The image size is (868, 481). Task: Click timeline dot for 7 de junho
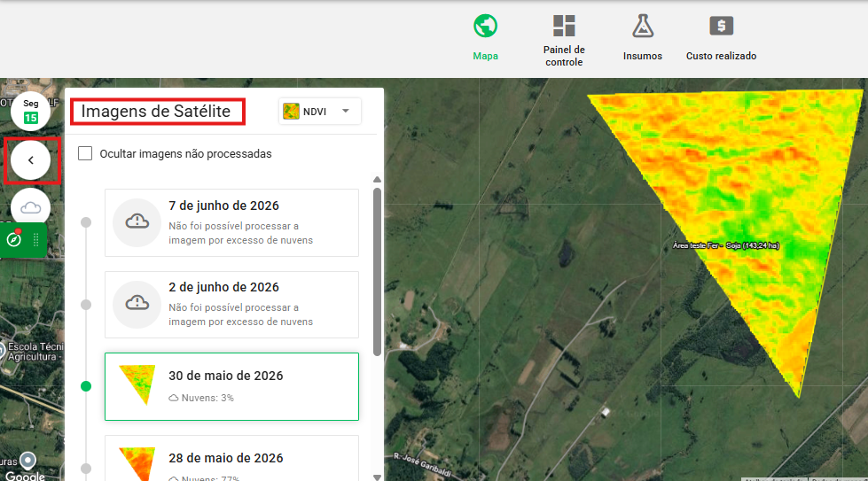pos(86,222)
